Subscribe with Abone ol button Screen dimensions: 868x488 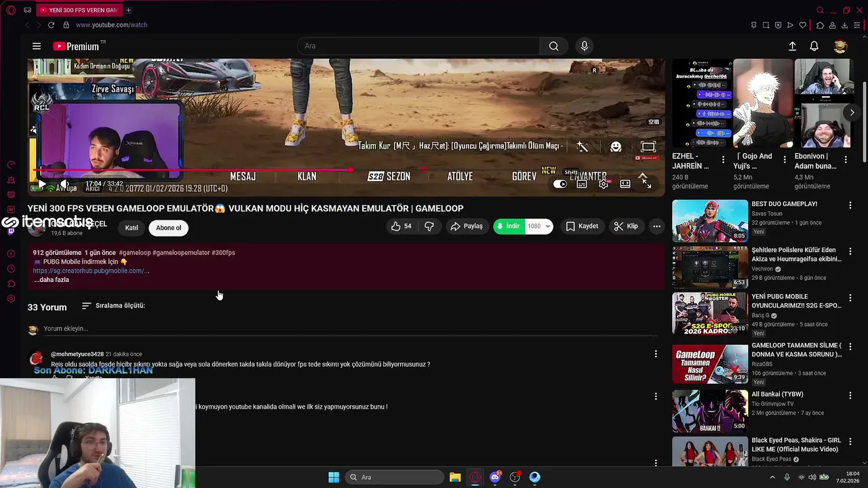pyautogui.click(x=169, y=228)
